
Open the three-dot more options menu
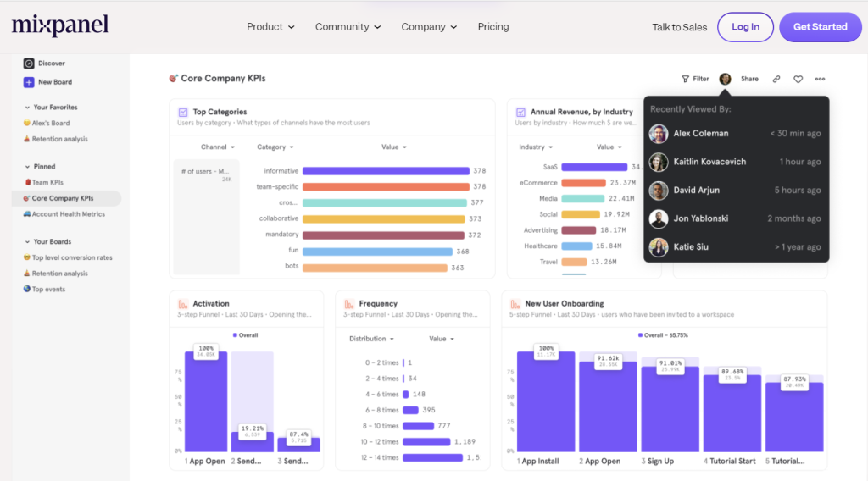click(x=820, y=79)
